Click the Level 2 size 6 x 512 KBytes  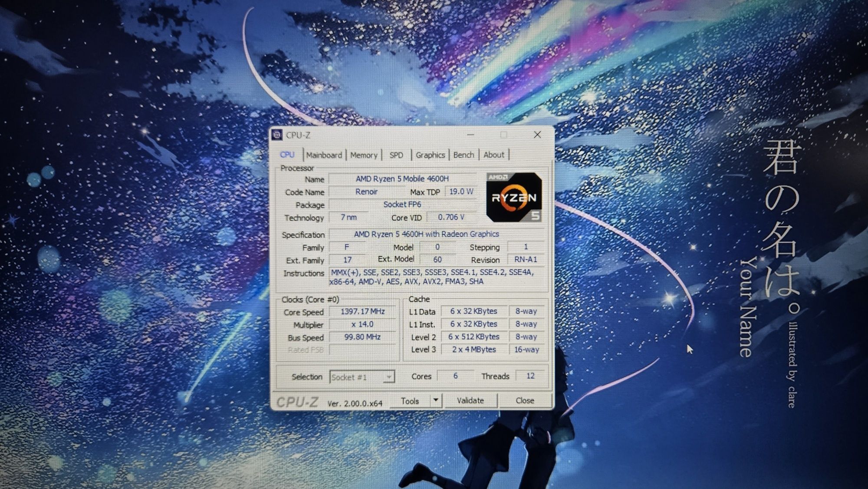pyautogui.click(x=473, y=337)
